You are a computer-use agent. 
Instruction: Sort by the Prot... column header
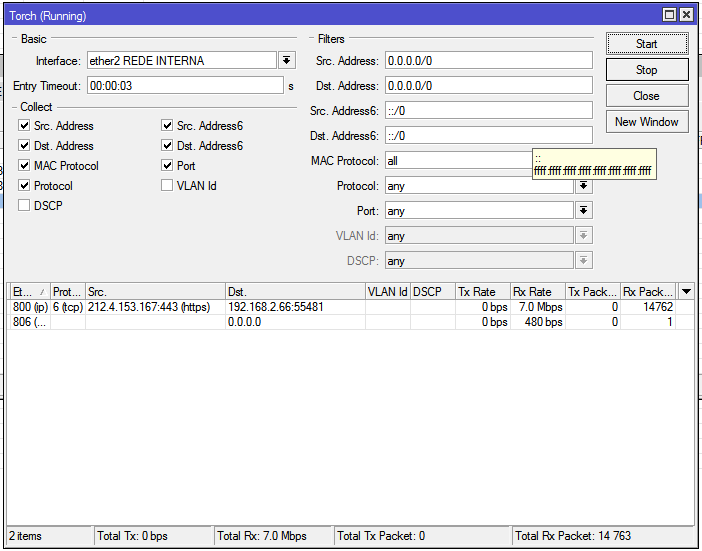coord(68,292)
